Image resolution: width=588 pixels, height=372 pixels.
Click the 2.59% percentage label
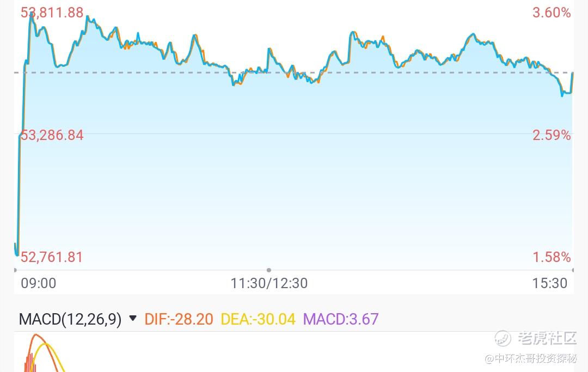click(x=552, y=135)
